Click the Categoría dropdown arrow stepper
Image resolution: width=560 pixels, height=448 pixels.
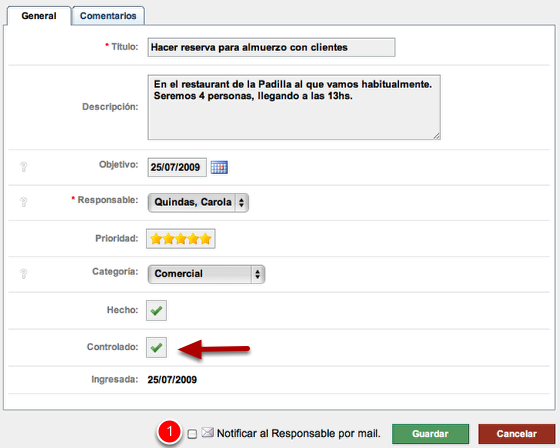click(x=257, y=274)
